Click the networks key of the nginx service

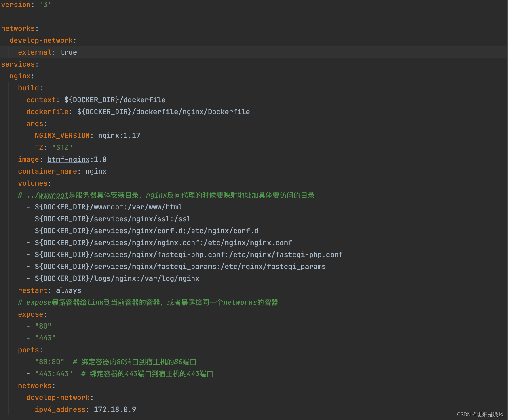(x=35, y=386)
